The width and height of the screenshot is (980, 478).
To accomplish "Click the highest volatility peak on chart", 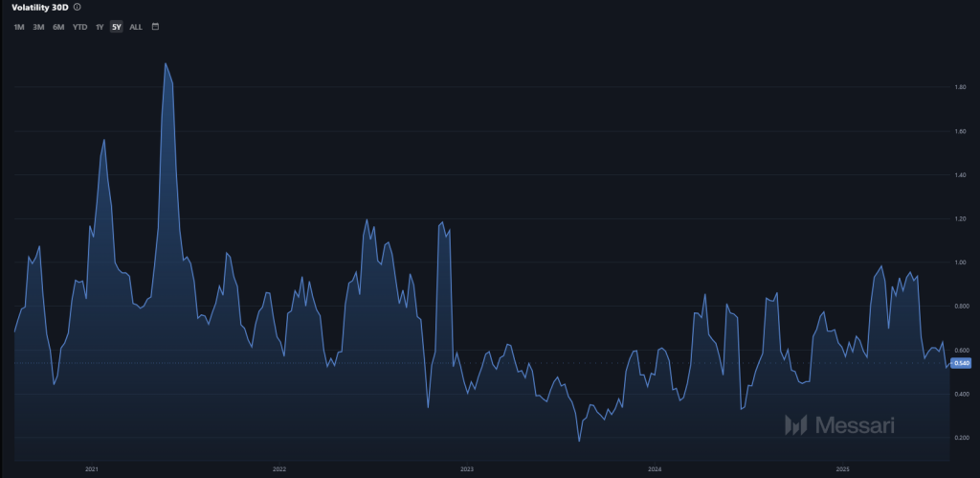I will tap(166, 64).
